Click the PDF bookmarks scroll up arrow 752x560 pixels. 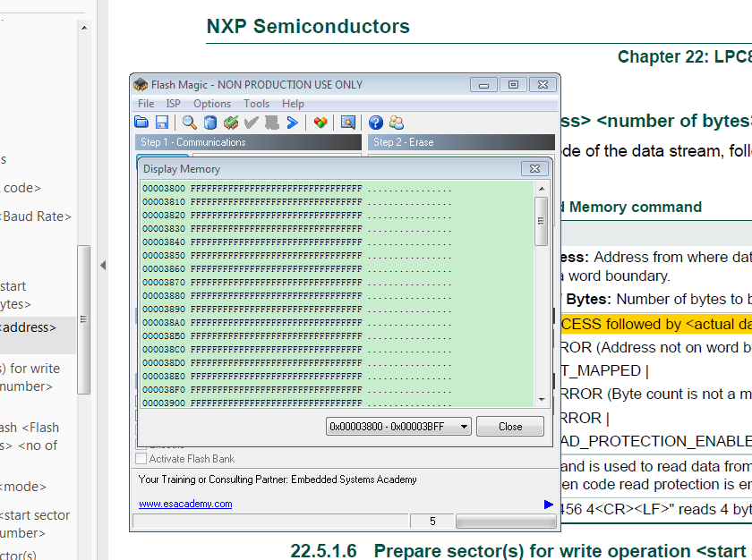click(x=84, y=28)
